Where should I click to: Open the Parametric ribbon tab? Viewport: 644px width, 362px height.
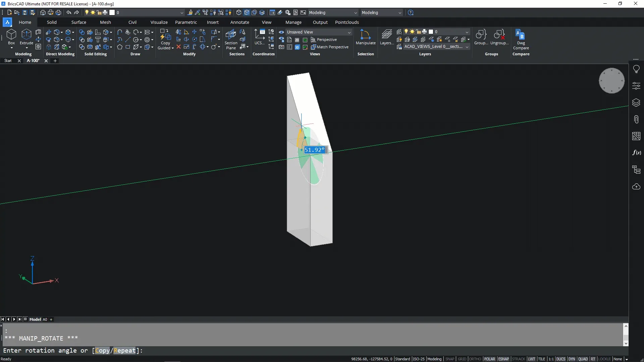point(186,22)
